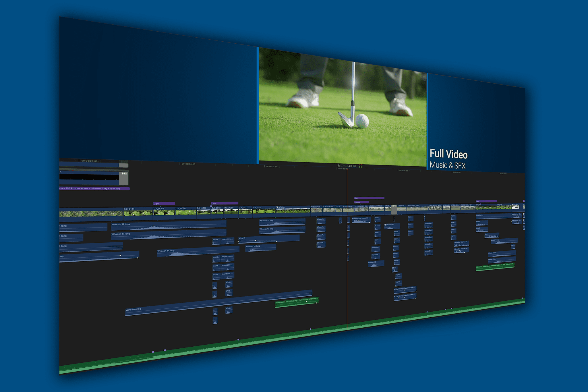Select the Light title above DJI_0088
The width and height of the screenshot is (588, 392).
pos(164,204)
